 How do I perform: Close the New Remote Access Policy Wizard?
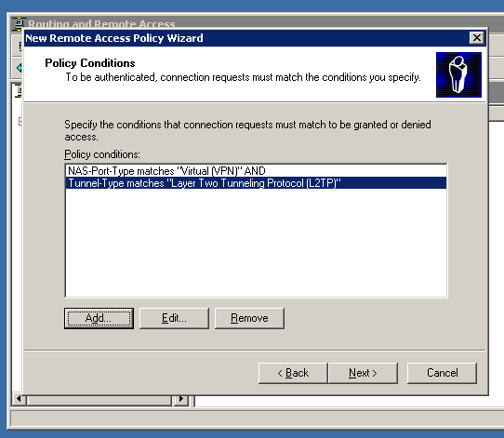[x=477, y=38]
